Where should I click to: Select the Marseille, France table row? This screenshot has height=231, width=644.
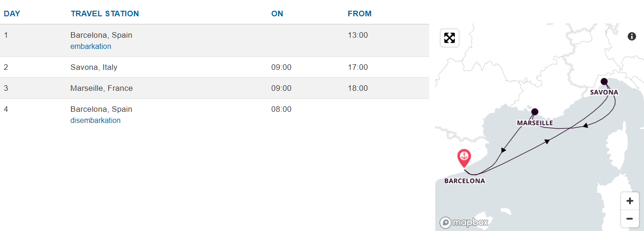click(x=214, y=88)
